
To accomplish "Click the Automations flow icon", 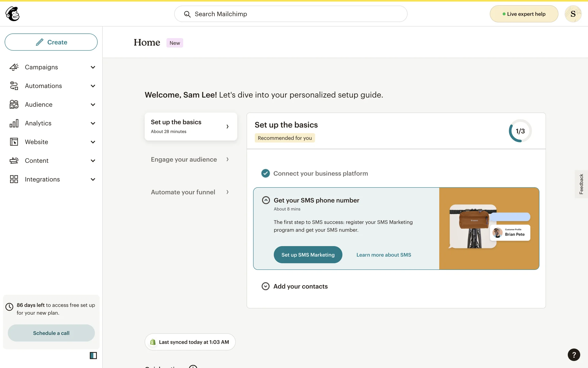I will pyautogui.click(x=14, y=86).
